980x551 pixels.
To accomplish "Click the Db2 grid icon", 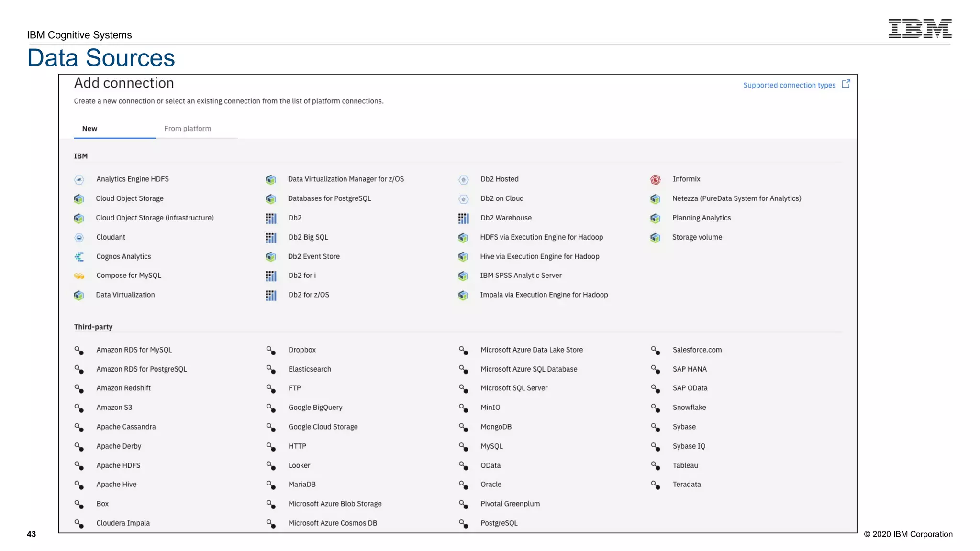I will pyautogui.click(x=271, y=219).
